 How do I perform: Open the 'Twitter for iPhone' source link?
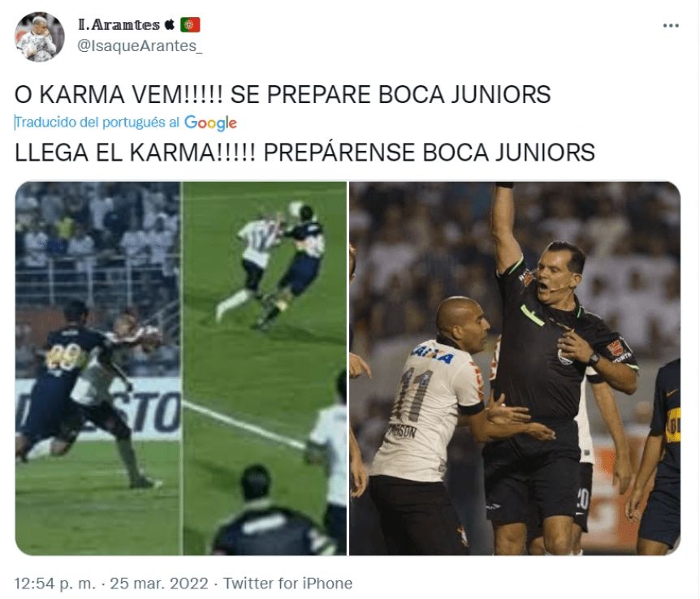(x=288, y=584)
